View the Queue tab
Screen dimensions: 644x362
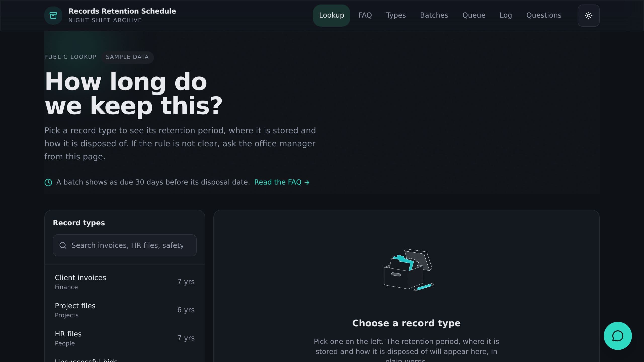pyautogui.click(x=474, y=15)
